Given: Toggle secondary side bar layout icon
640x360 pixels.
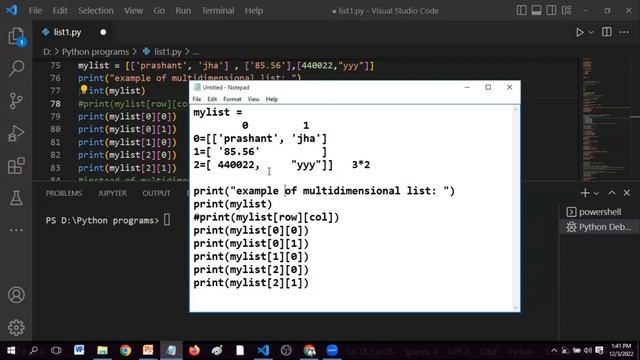Looking at the screenshot, I should coord(551,10).
